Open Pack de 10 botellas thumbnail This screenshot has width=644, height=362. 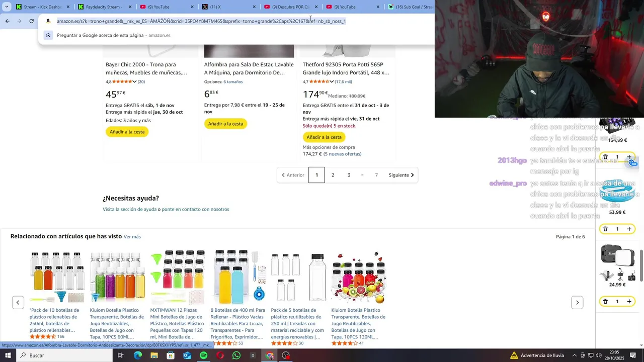pos(57,277)
